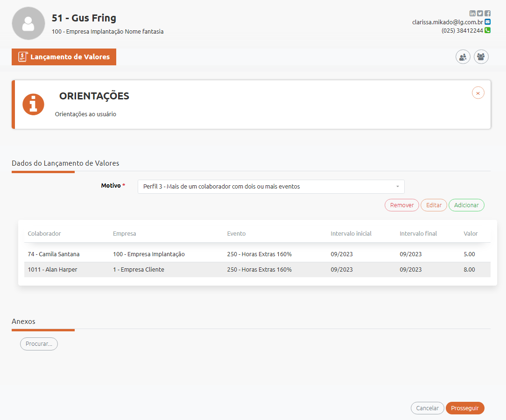This screenshot has height=420, width=506.
Task: Open the Twitter icon link
Action: (480, 13)
